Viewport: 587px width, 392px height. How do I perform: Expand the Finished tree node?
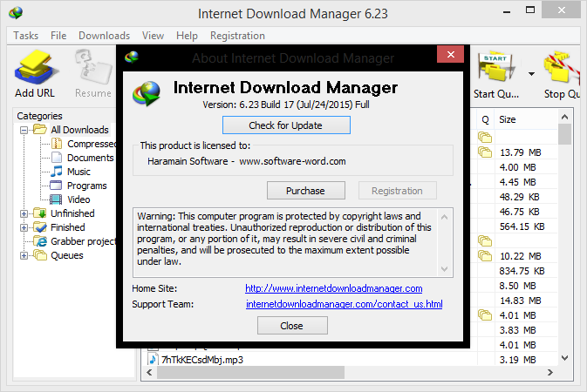coord(24,227)
